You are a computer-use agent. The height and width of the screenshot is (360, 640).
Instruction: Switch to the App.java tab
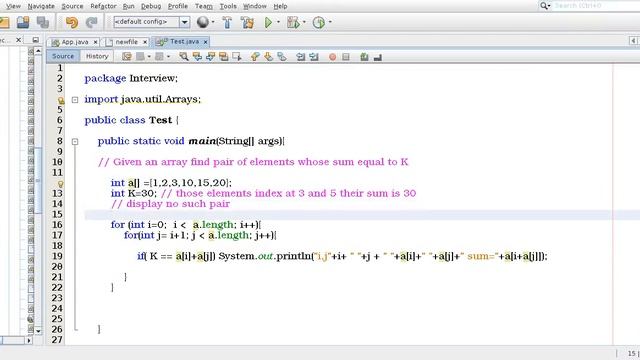point(75,42)
